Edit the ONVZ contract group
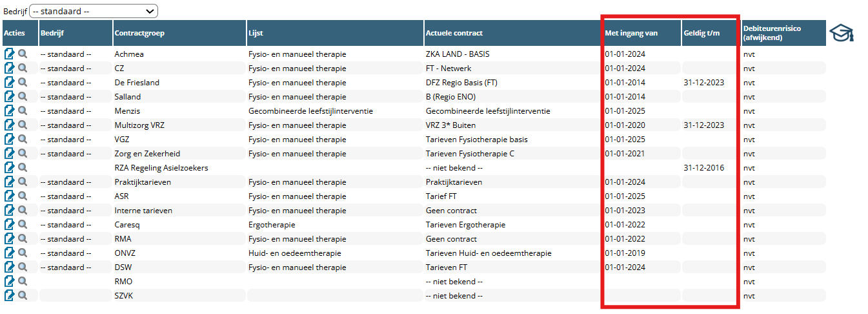The height and width of the screenshot is (314, 868). [x=10, y=253]
